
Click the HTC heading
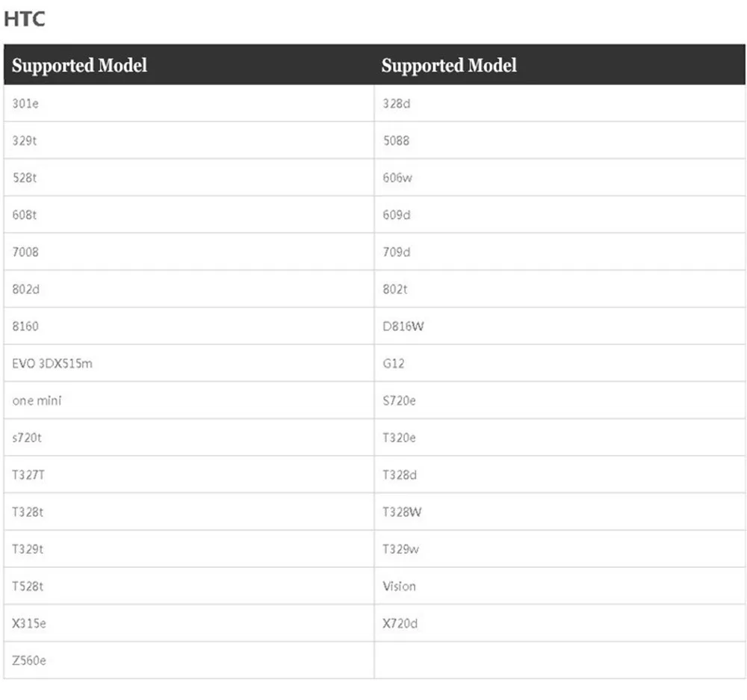coord(25,19)
